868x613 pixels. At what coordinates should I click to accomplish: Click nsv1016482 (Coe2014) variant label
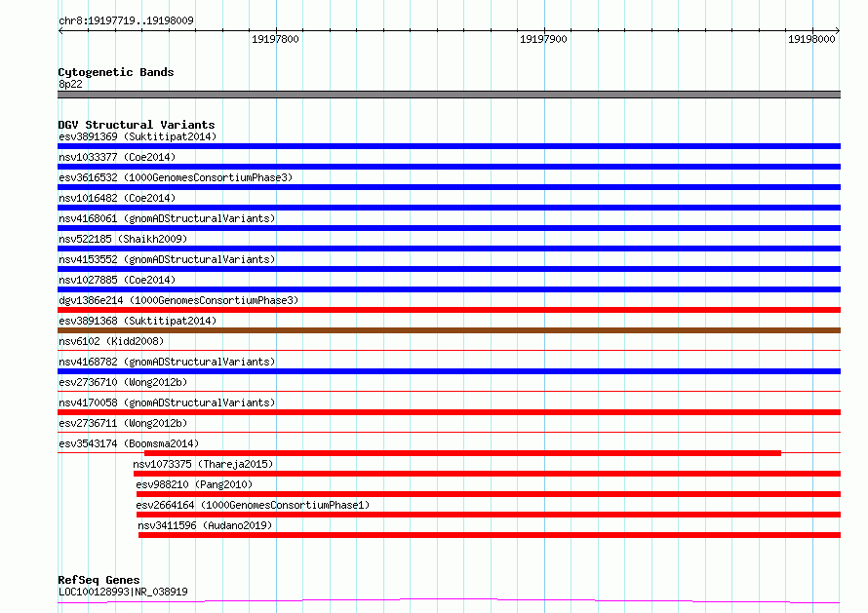(117, 198)
